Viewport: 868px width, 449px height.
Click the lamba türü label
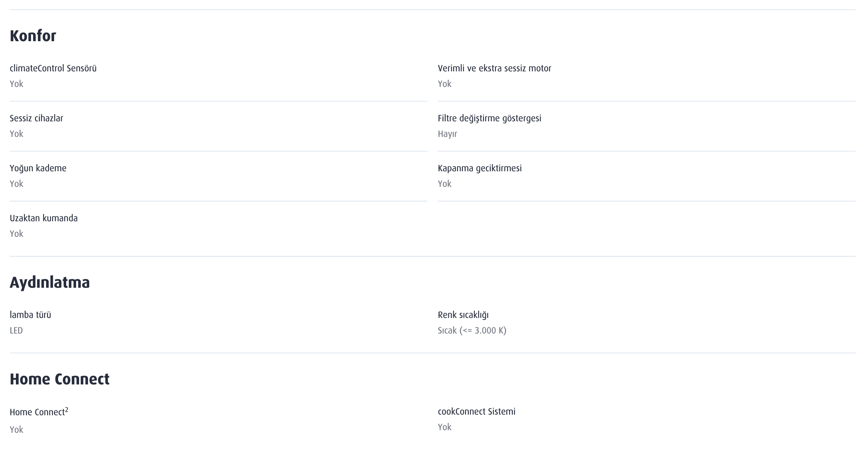point(30,315)
